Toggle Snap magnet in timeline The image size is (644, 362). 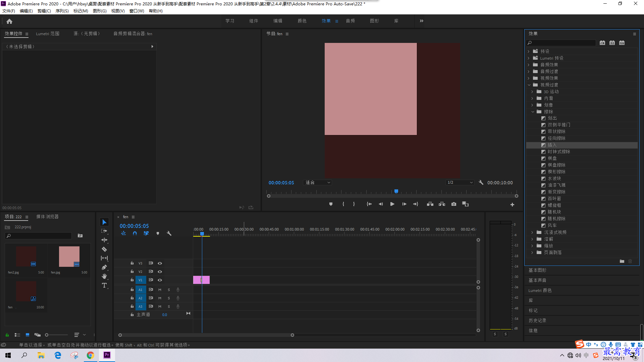pyautogui.click(x=135, y=233)
